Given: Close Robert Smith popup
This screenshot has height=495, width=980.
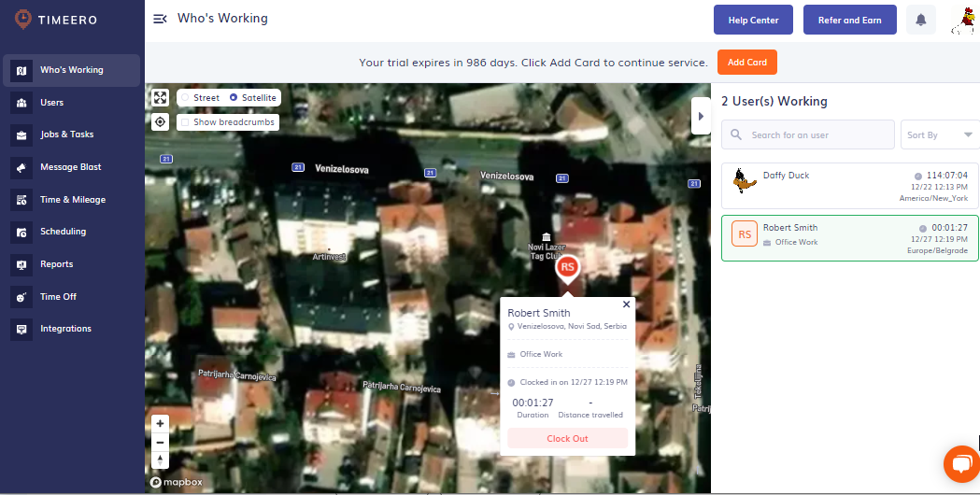Looking at the screenshot, I should (x=626, y=304).
